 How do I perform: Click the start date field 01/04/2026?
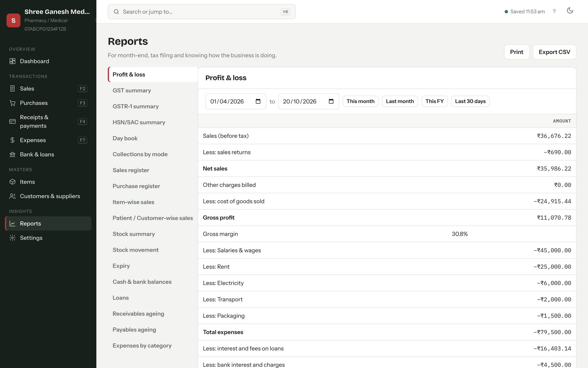click(x=235, y=101)
